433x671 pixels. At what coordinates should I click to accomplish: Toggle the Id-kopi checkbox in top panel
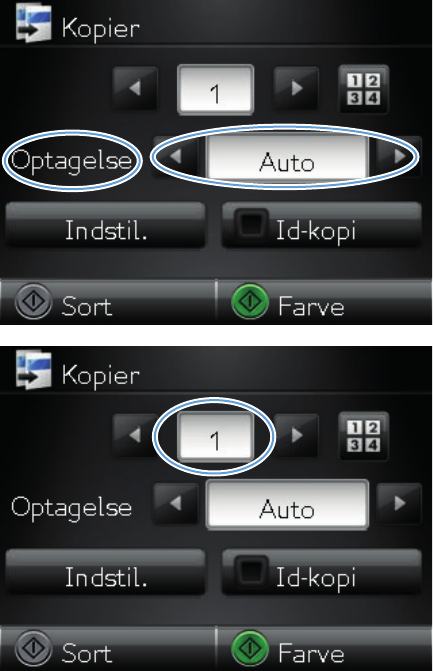coord(252,224)
